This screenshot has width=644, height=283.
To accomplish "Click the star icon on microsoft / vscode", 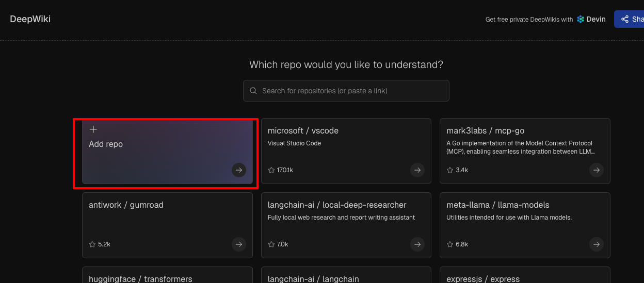I will point(271,170).
